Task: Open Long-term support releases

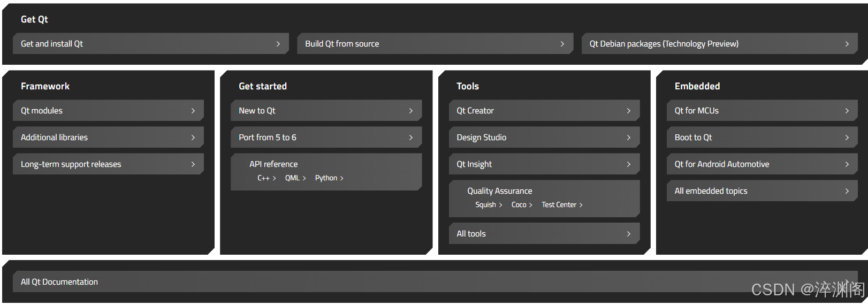Action: [108, 164]
